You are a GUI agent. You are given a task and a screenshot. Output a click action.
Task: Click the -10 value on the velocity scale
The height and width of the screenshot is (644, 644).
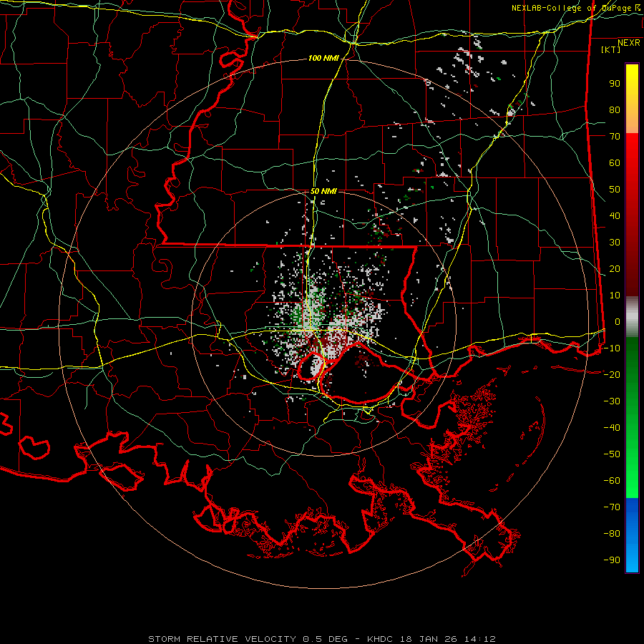point(612,348)
